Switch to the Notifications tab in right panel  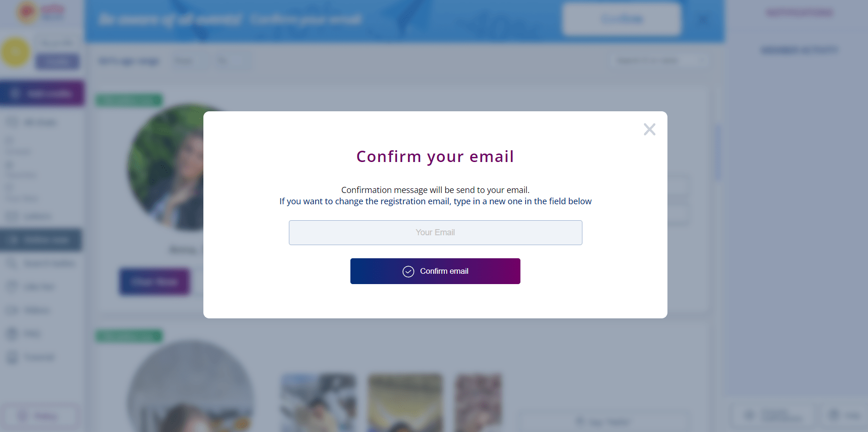[x=799, y=13]
